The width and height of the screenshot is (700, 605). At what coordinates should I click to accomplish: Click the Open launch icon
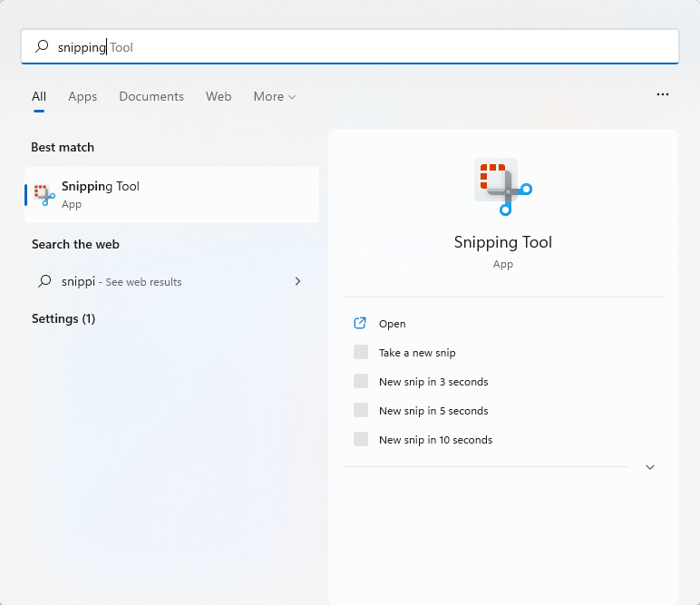(x=360, y=323)
